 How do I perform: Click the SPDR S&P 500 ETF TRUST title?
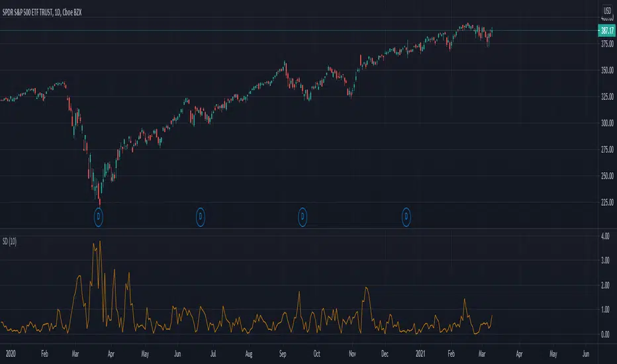coord(42,13)
